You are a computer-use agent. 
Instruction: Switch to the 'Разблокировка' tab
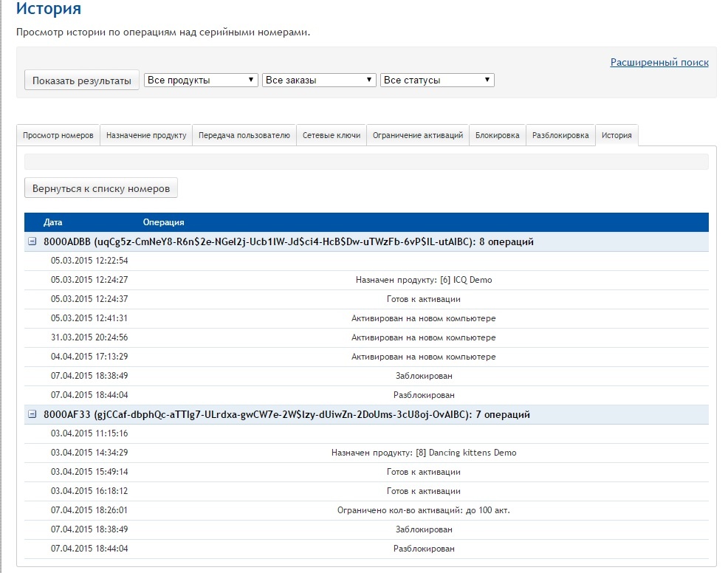560,136
